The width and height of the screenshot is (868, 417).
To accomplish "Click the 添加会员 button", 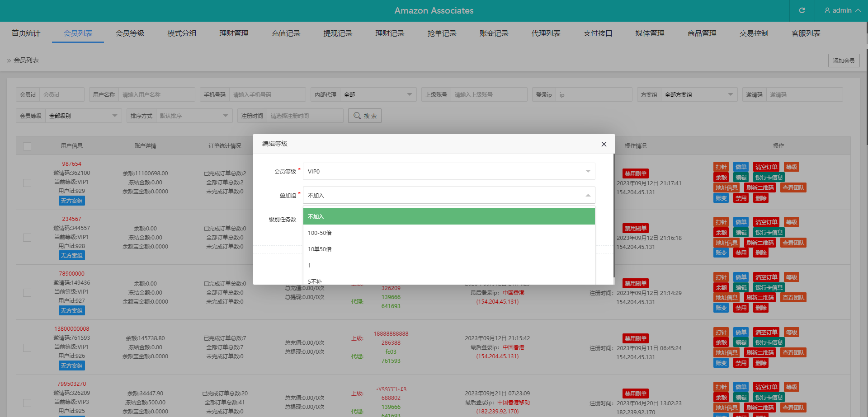I will [844, 61].
